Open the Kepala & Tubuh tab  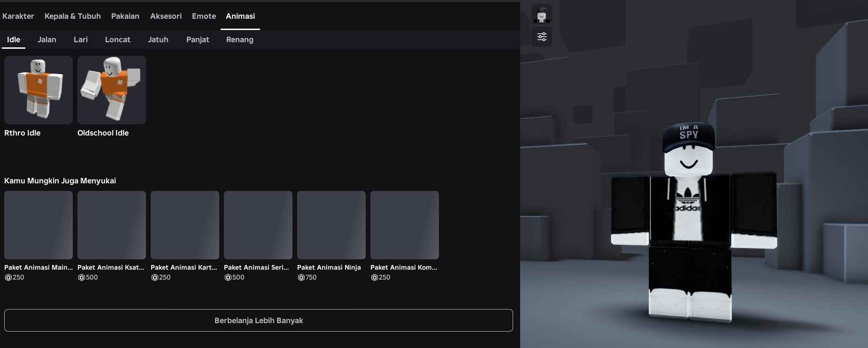(x=73, y=16)
